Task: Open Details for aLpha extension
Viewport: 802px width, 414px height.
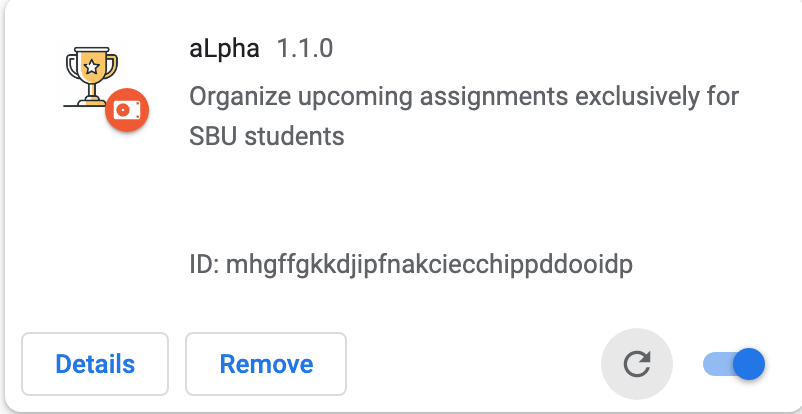Action: click(x=95, y=364)
